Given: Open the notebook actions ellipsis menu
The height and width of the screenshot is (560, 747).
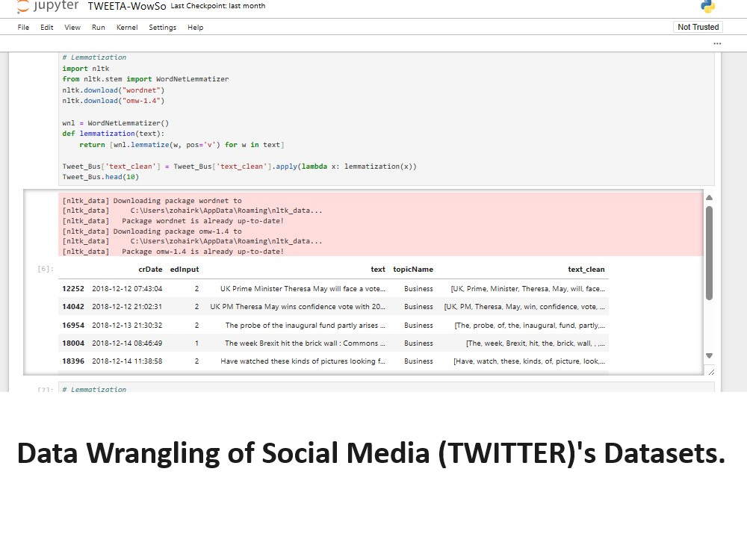Looking at the screenshot, I should click(717, 43).
